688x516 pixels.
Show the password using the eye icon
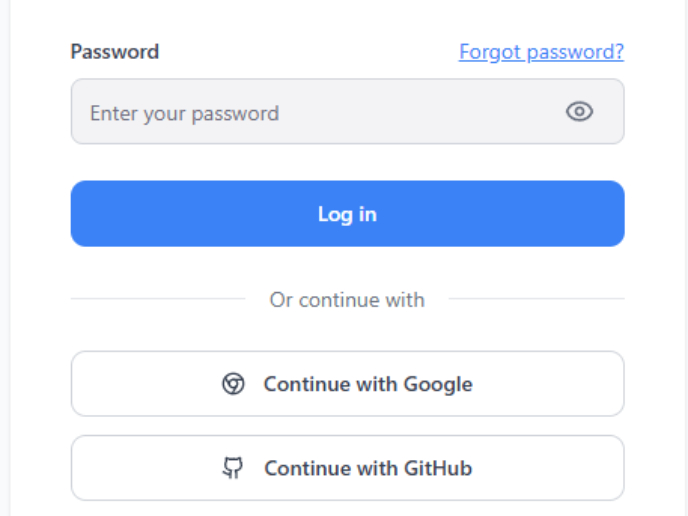pos(579,112)
